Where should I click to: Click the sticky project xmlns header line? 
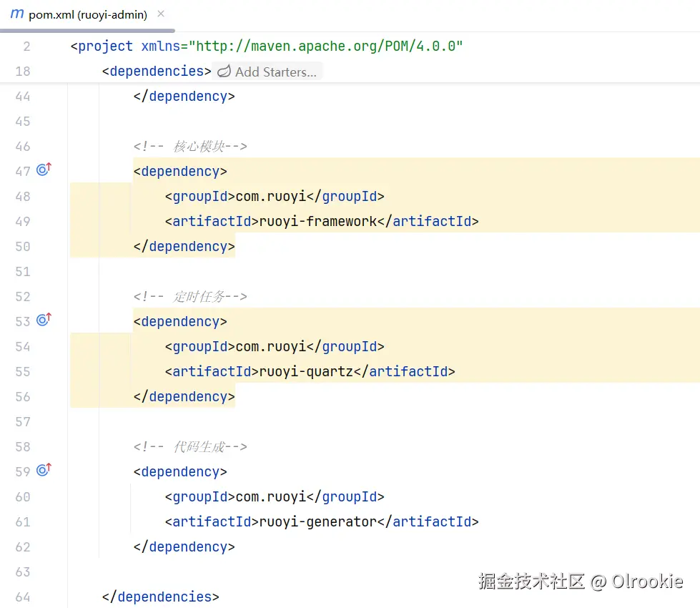point(267,46)
